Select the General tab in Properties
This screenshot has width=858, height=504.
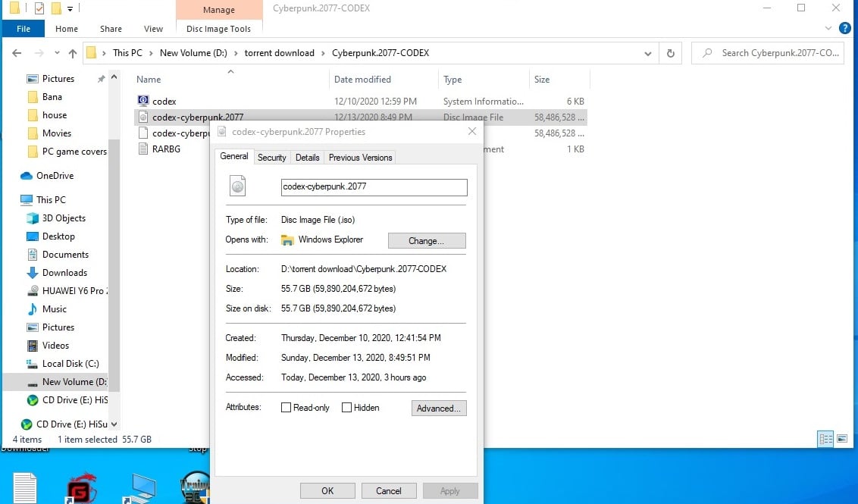pyautogui.click(x=233, y=157)
